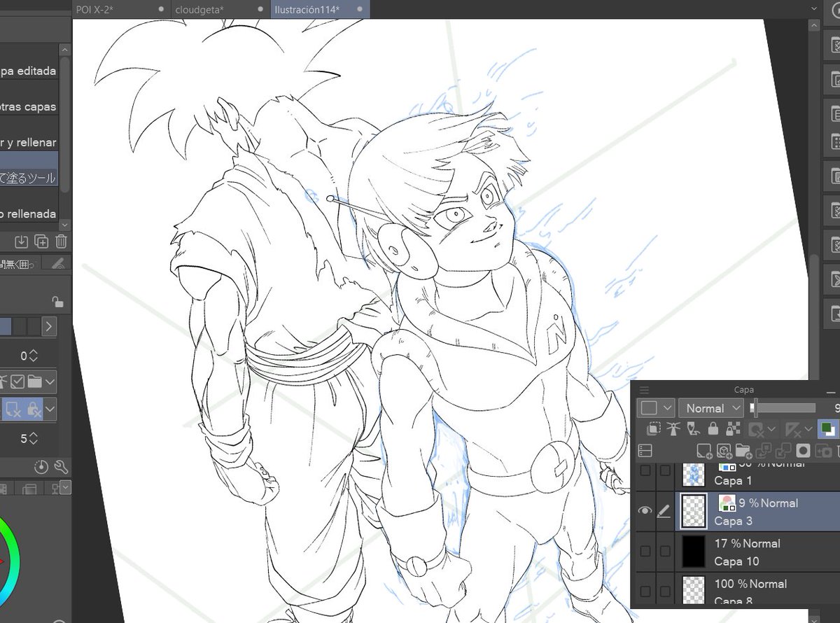Click the stepper beside value 0
Screen dimensions: 840x623
(x=33, y=356)
